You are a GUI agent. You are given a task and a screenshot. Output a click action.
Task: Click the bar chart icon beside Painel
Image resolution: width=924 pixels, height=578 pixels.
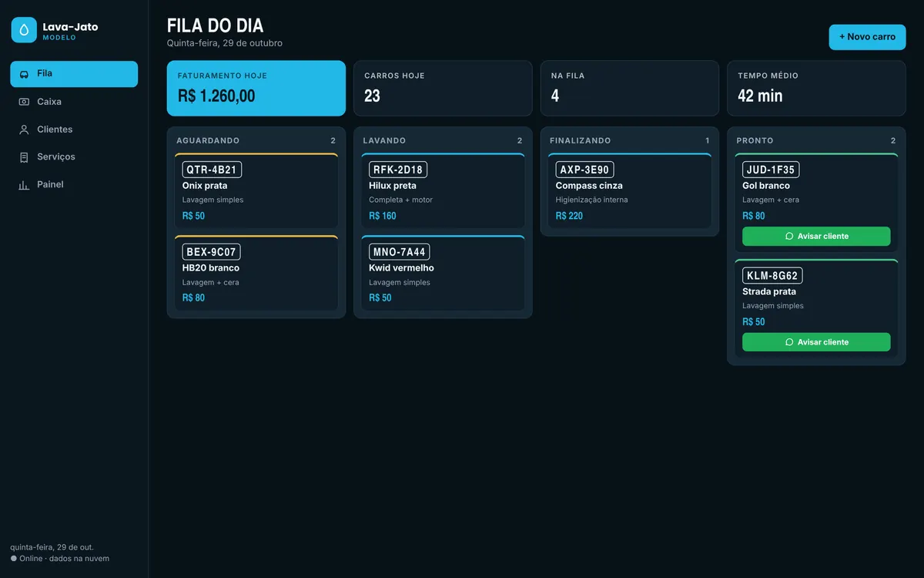pos(24,185)
